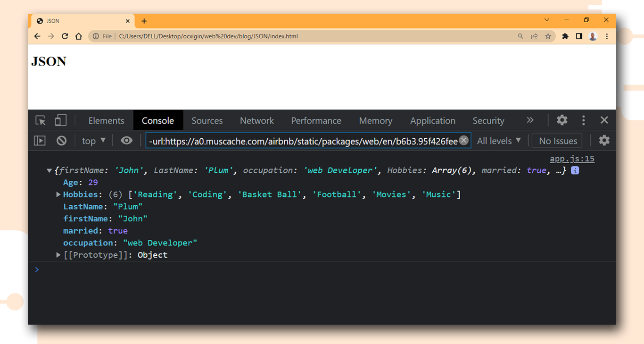The height and width of the screenshot is (344, 644).
Task: Open DevTools three-dot customize menu
Action: (x=583, y=120)
